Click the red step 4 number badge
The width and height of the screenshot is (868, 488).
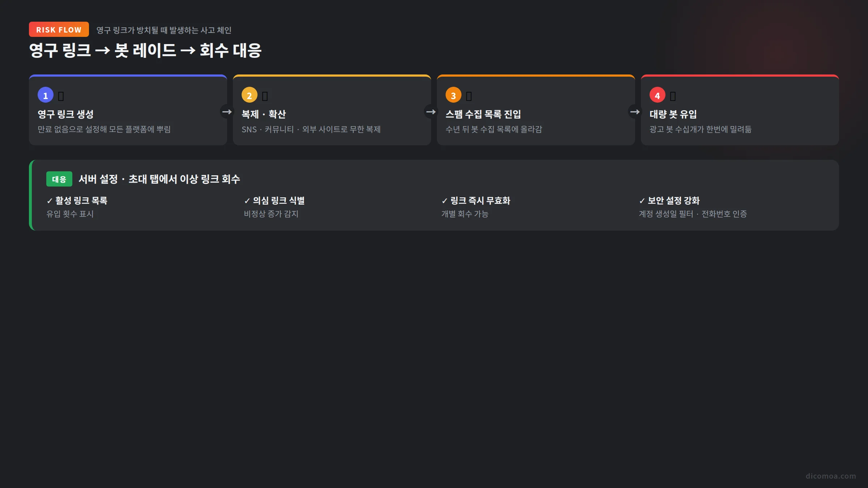(658, 95)
